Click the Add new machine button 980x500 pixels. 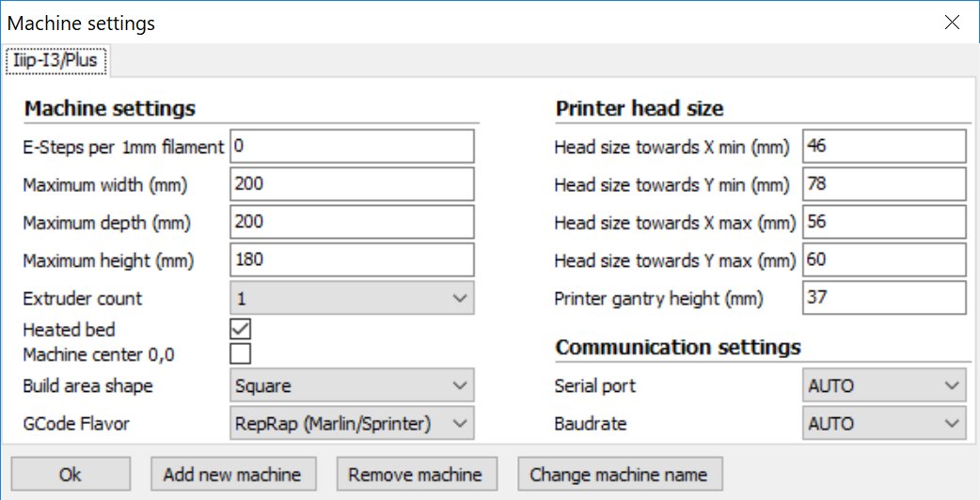point(233,474)
